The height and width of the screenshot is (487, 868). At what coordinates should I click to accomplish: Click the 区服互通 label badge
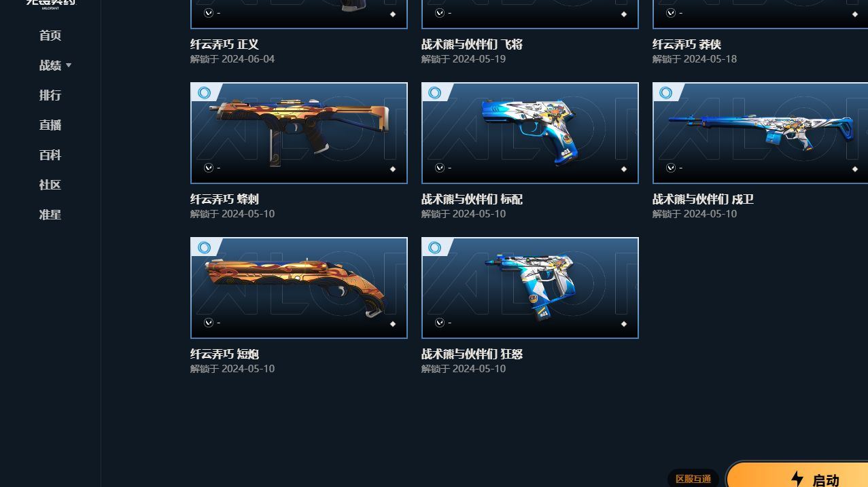(693, 479)
